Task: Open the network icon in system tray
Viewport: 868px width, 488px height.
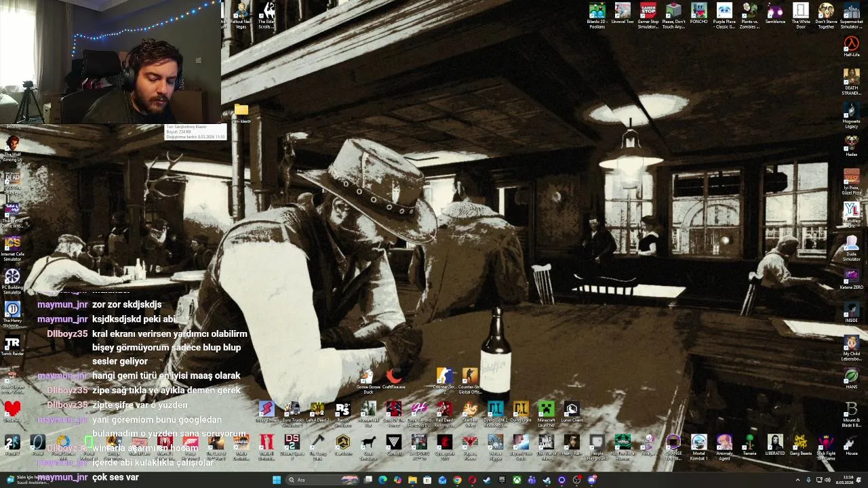Action: click(818, 480)
